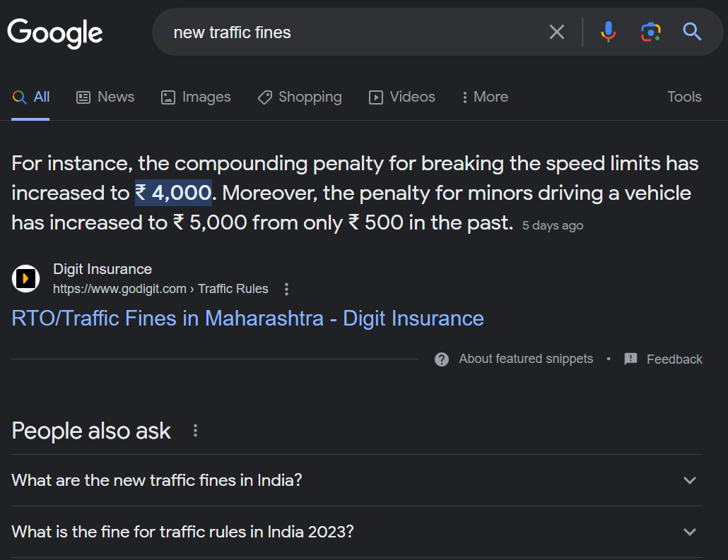The height and width of the screenshot is (560, 728).
Task: Switch to the Shopping tab
Action: pyautogui.click(x=300, y=97)
